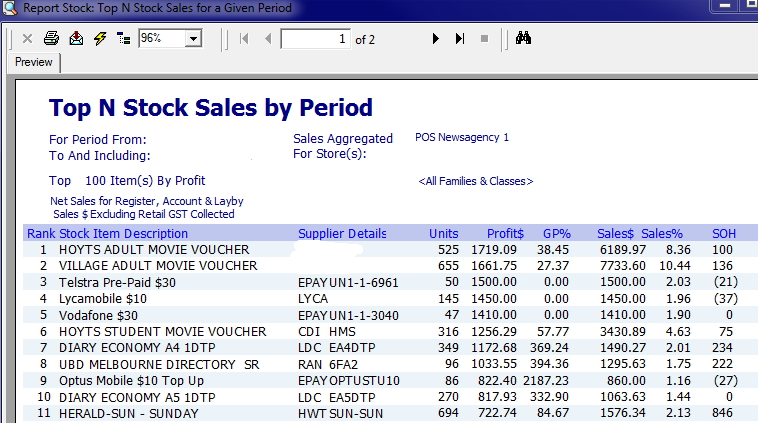
Task: Click UBD MELBOURNE DIRECTORY SR item
Action: [x=159, y=364]
